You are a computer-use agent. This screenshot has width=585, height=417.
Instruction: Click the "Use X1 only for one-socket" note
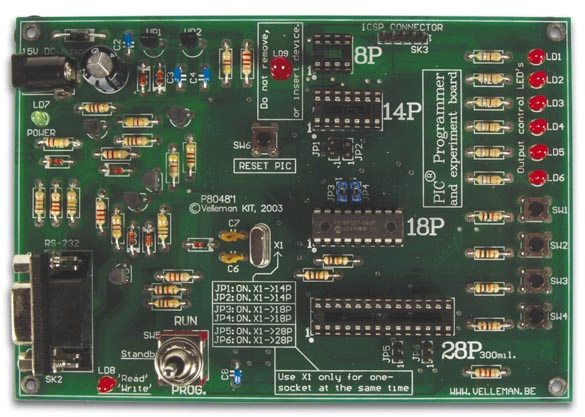[344, 382]
